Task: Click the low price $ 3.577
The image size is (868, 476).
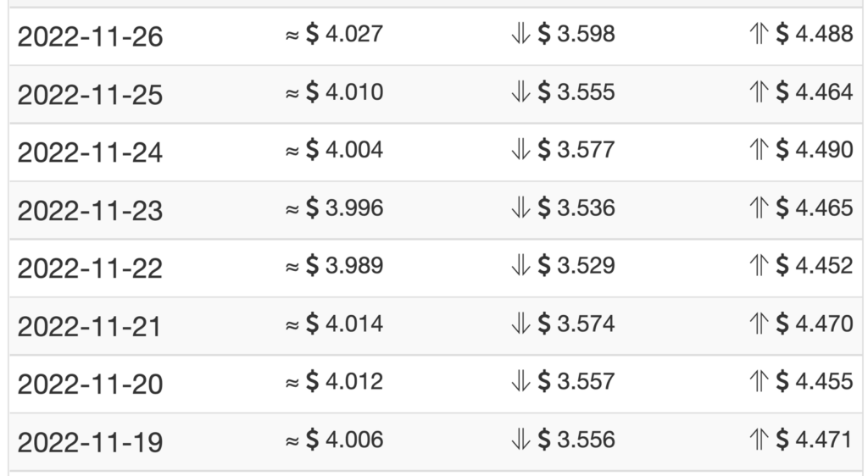Action: pyautogui.click(x=576, y=150)
